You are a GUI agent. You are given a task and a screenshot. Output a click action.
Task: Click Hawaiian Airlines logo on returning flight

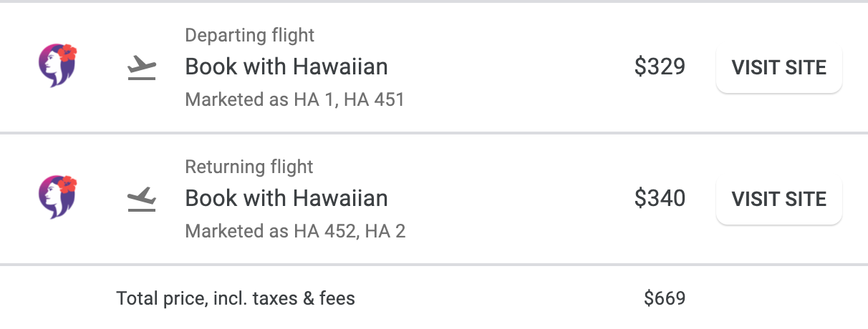click(57, 197)
